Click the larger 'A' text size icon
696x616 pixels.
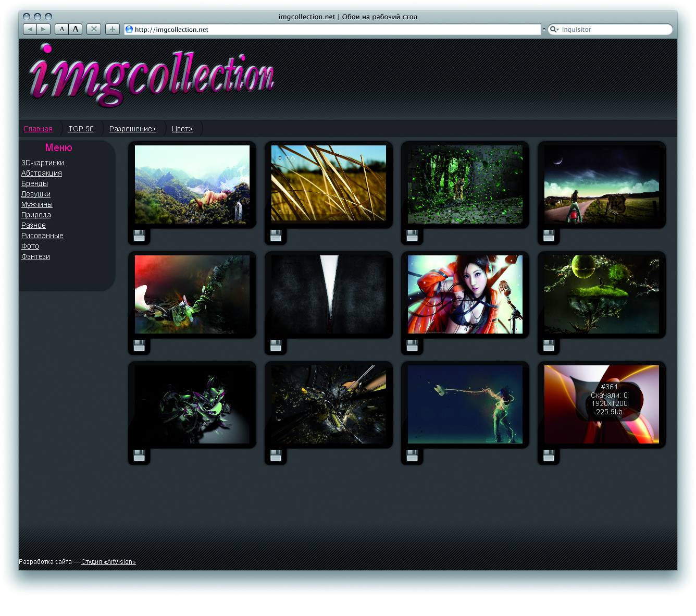point(75,29)
